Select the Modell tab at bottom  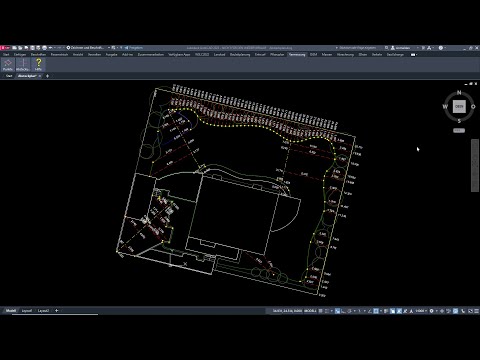pos(11,311)
